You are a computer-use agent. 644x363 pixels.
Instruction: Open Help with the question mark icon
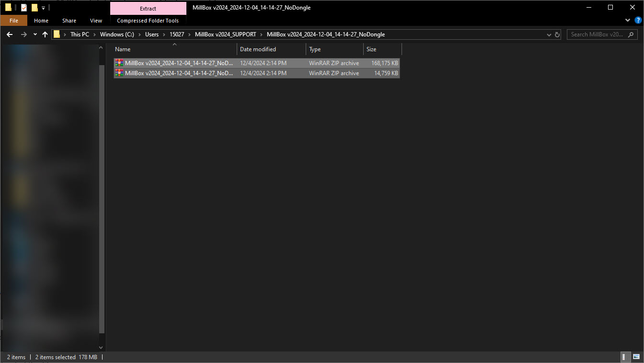[x=638, y=20]
